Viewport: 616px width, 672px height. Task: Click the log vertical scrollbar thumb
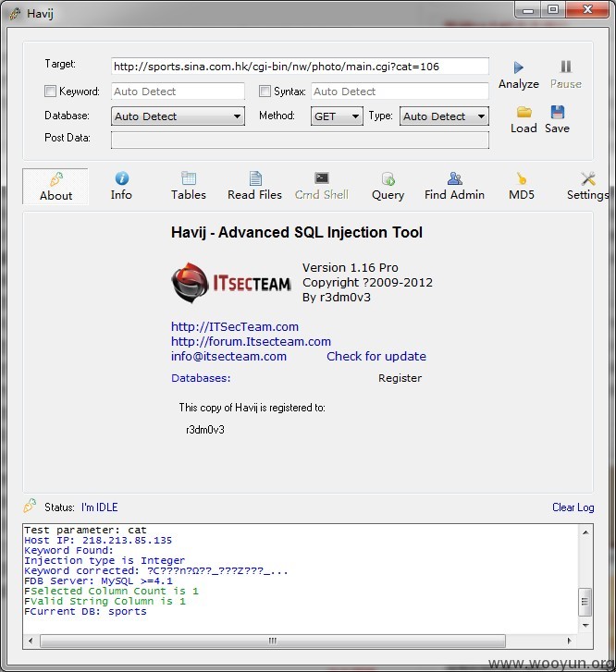(x=585, y=602)
